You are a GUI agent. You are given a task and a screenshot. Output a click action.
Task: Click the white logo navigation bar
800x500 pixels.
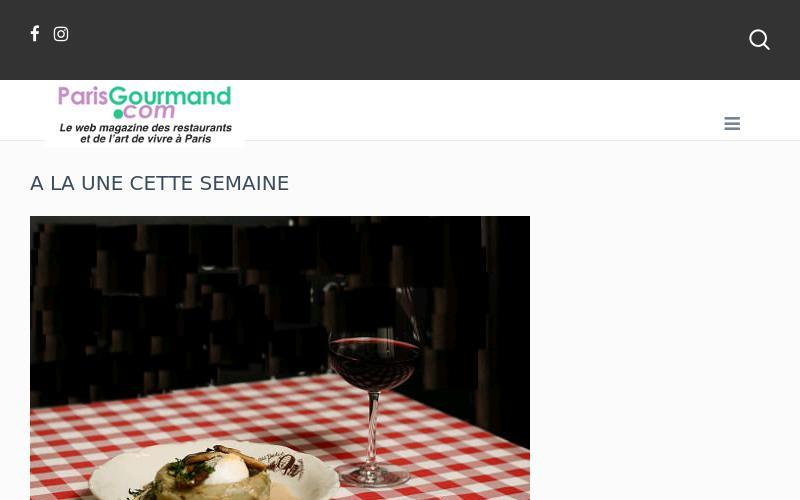point(459,110)
